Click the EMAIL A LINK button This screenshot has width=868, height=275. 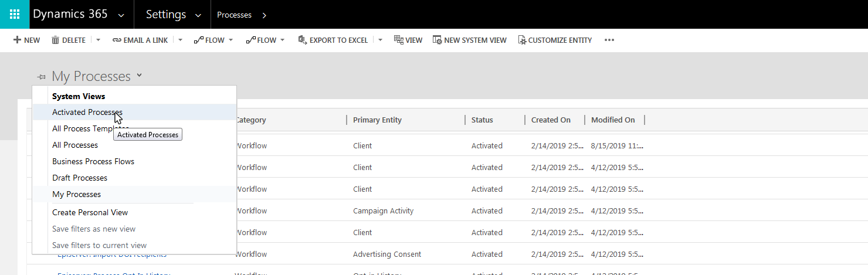(140, 40)
